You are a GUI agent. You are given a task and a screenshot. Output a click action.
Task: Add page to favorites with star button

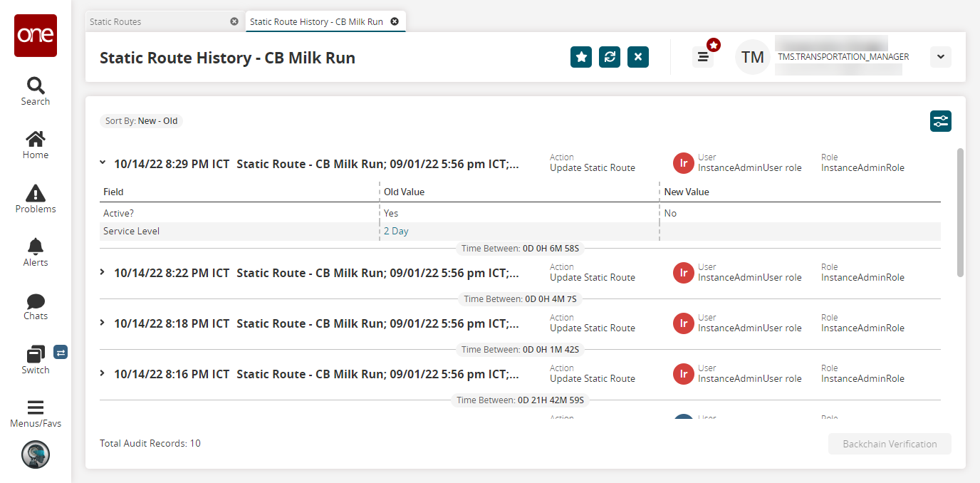tap(581, 57)
